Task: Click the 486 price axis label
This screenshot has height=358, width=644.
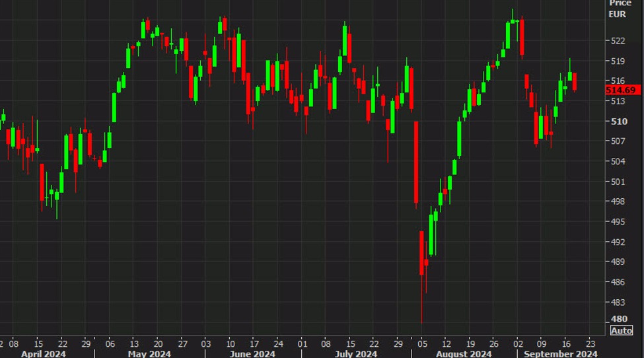Action: coord(618,282)
